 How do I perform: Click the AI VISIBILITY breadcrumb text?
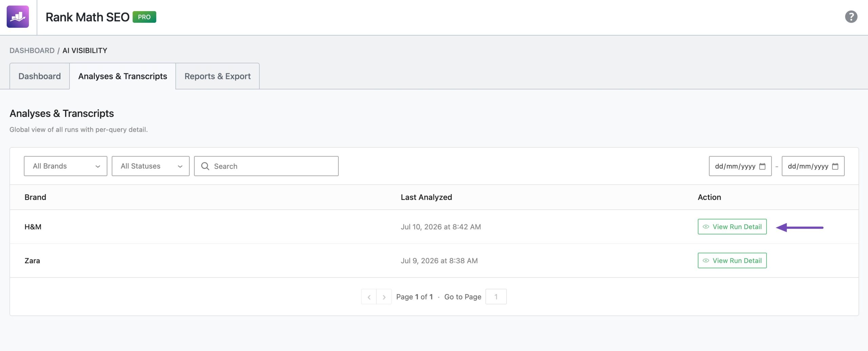[x=85, y=50]
